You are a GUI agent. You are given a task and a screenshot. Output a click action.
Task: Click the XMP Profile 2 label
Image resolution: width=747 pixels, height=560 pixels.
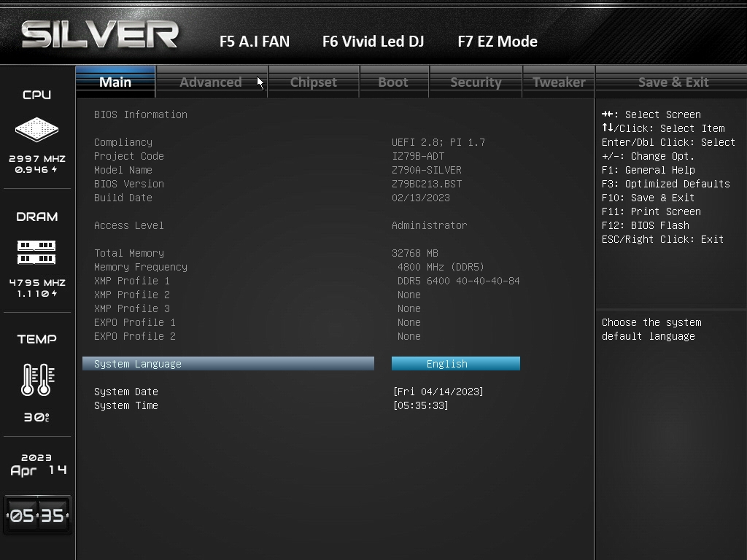pos(132,295)
